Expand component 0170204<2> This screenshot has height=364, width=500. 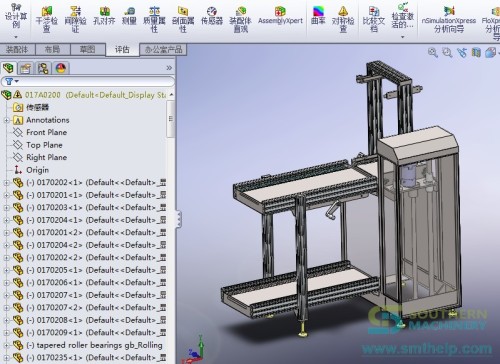tap(6, 245)
